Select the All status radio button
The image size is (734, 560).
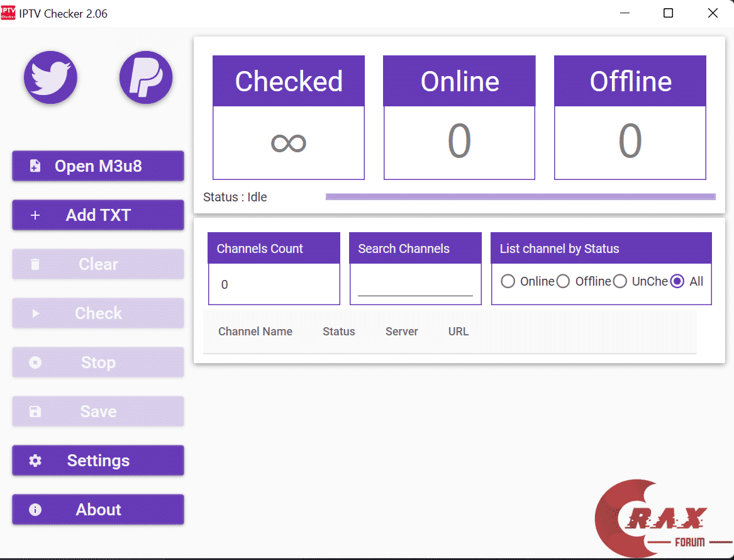[677, 281]
